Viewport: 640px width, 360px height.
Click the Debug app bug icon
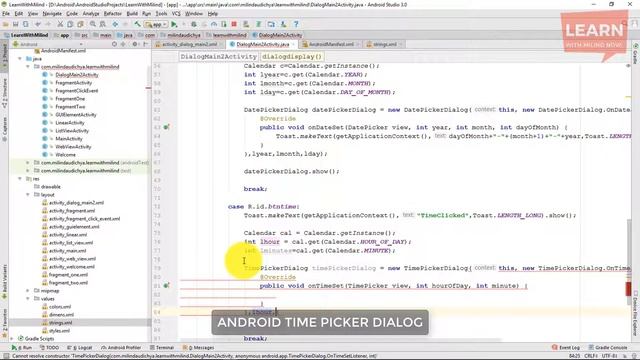194,24
